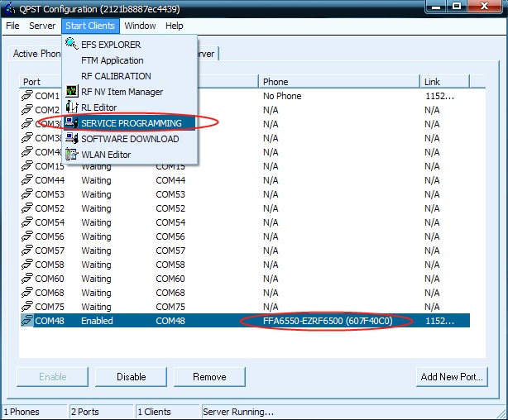Select the COM75 port label

(50, 307)
